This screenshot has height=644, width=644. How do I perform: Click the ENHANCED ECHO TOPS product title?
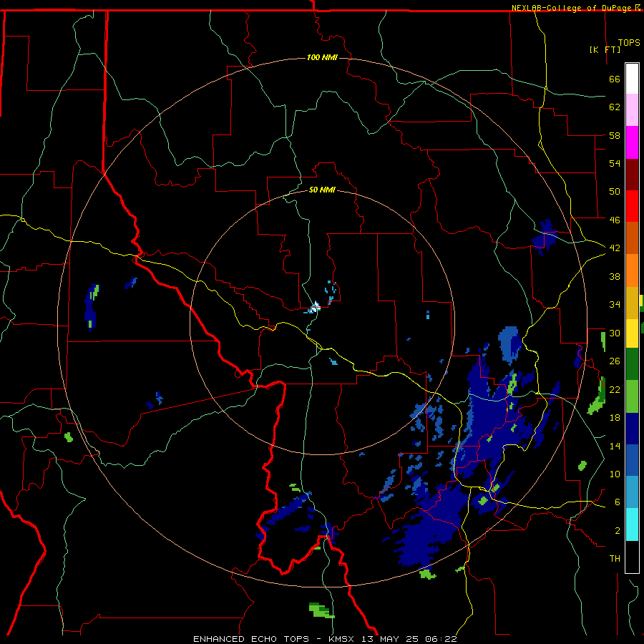(251, 639)
